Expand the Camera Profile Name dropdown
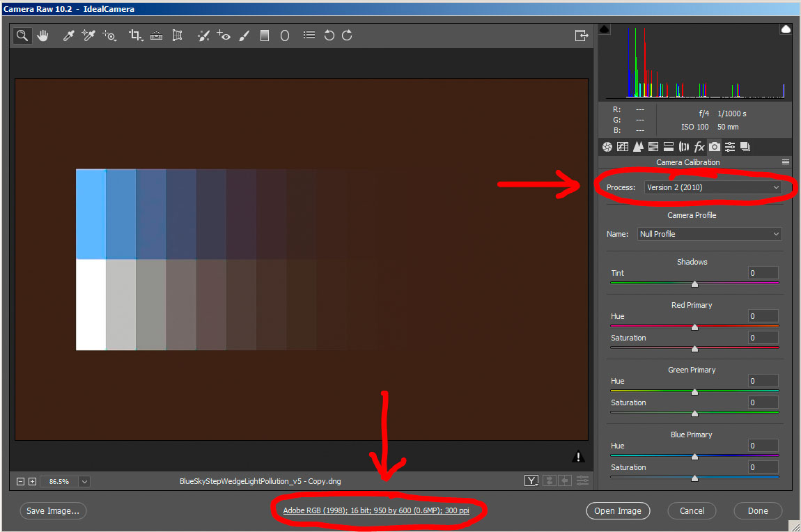Image resolution: width=801 pixels, height=532 pixels. tap(709, 234)
